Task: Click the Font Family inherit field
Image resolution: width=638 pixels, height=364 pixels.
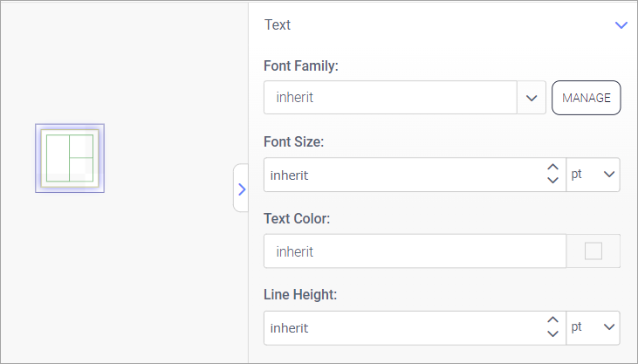Action: (389, 98)
